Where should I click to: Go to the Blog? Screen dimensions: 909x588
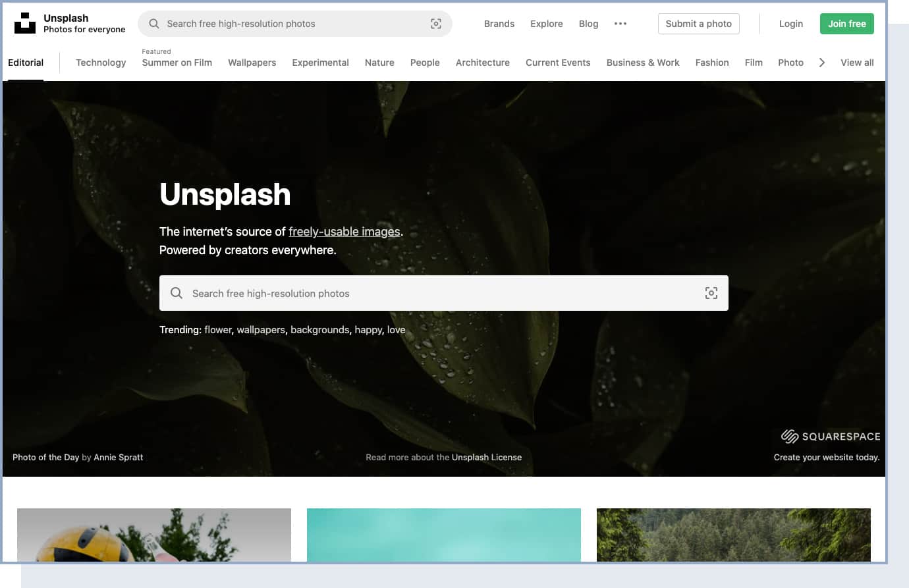click(589, 24)
